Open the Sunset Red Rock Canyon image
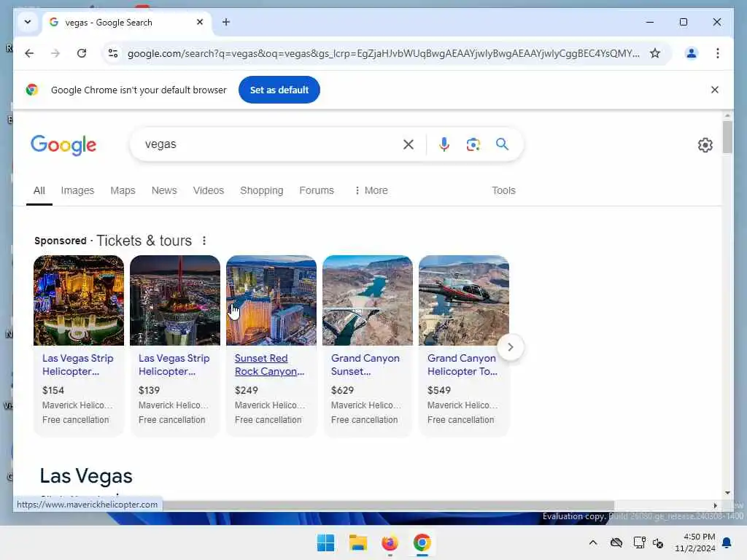 271,300
